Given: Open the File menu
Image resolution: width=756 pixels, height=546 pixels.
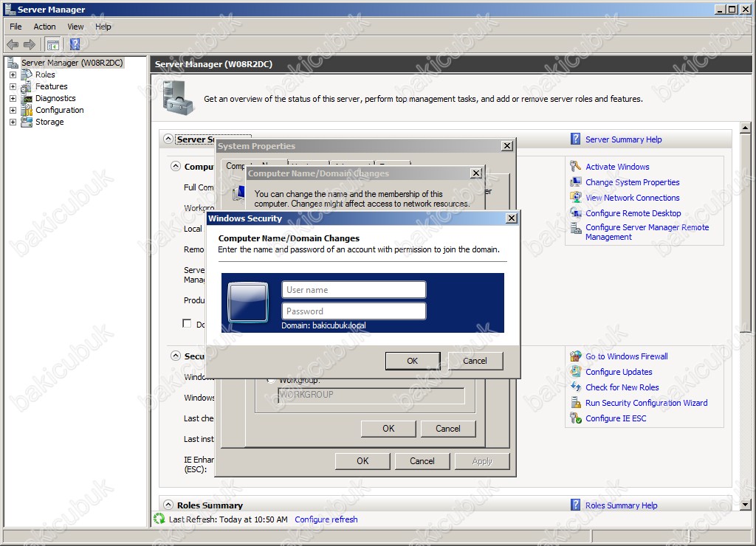Looking at the screenshot, I should click(x=16, y=27).
